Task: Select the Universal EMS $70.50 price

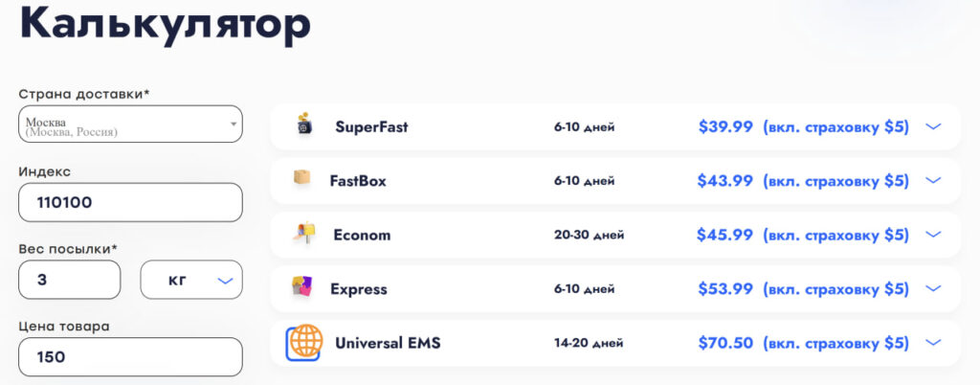Action: 725,343
